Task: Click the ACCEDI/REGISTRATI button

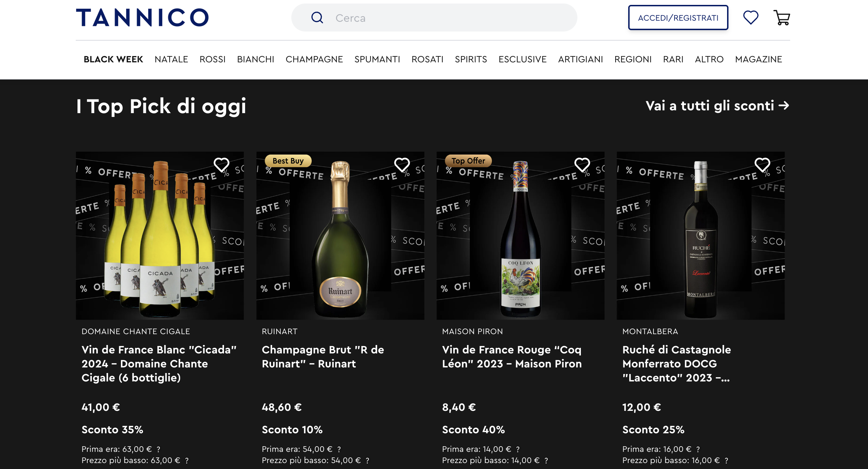Action: tap(678, 18)
